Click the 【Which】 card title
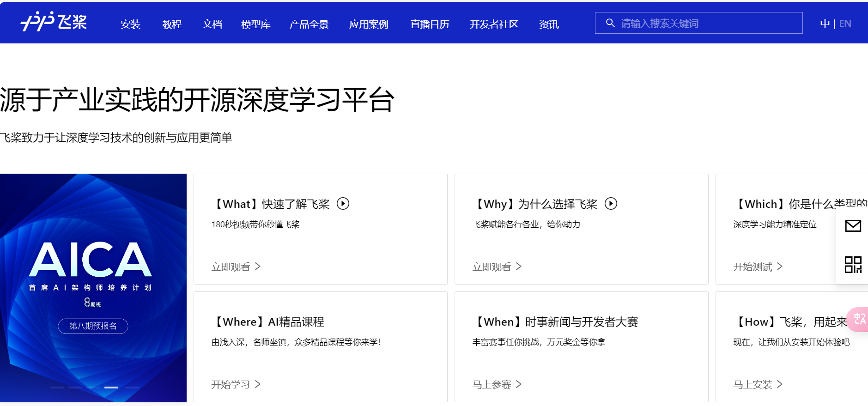Image resolution: width=868 pixels, height=406 pixels. pos(801,204)
